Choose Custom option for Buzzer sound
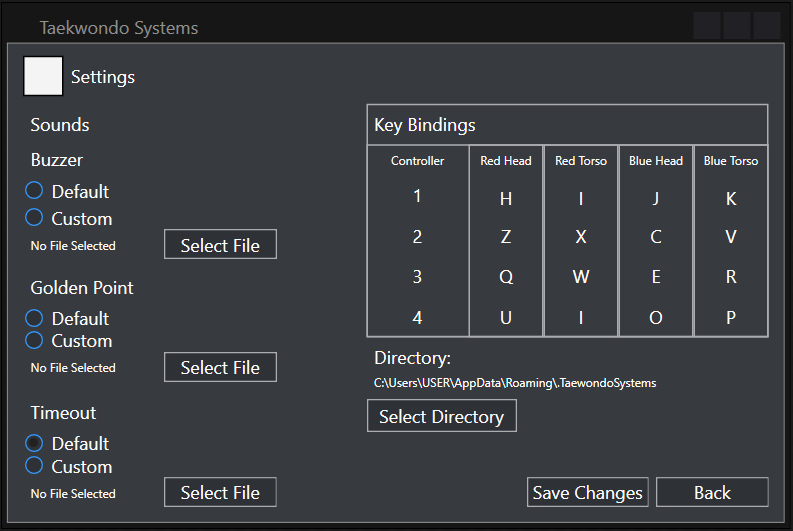This screenshot has height=531, width=793. (x=35, y=218)
